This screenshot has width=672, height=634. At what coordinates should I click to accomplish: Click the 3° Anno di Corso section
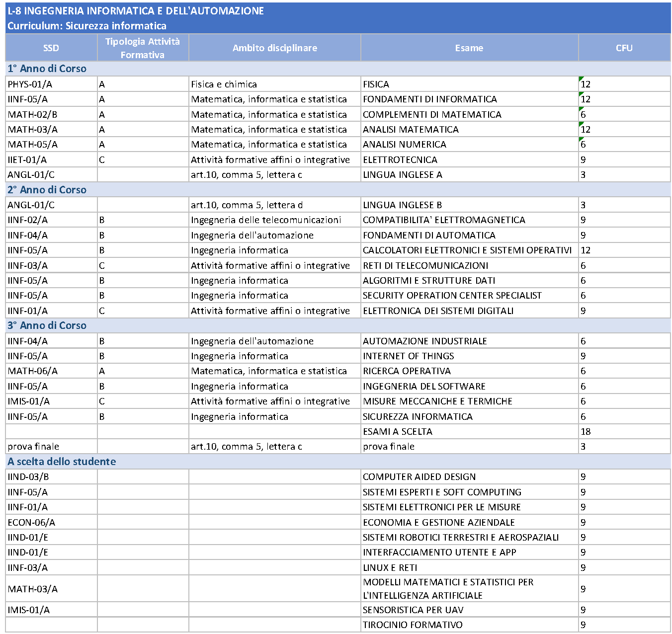338,325
